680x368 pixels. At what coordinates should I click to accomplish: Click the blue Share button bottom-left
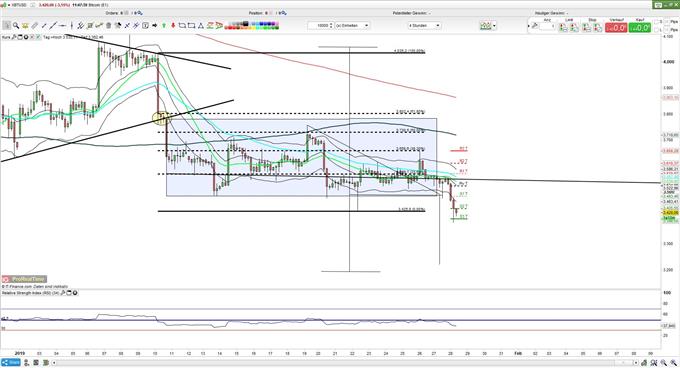pos(11,362)
